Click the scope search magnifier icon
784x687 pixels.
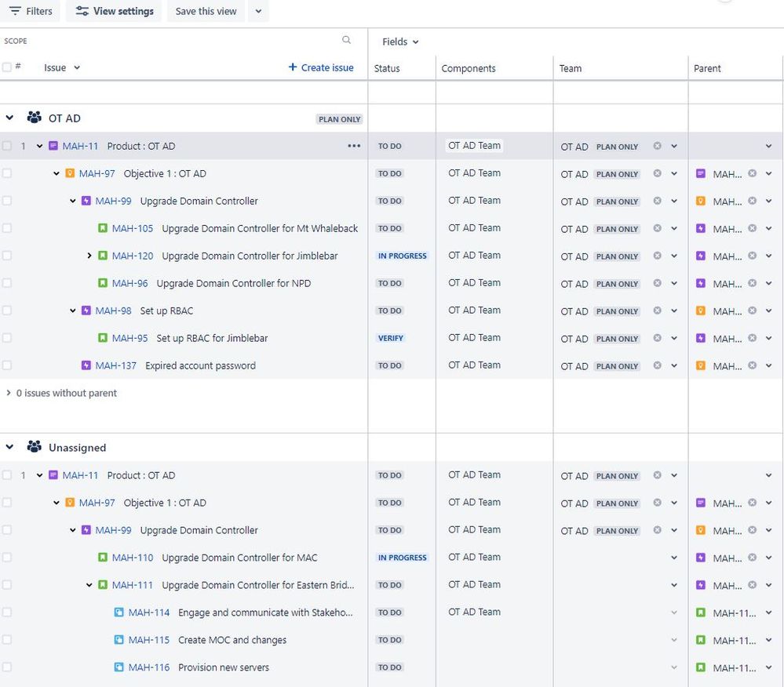pos(346,40)
